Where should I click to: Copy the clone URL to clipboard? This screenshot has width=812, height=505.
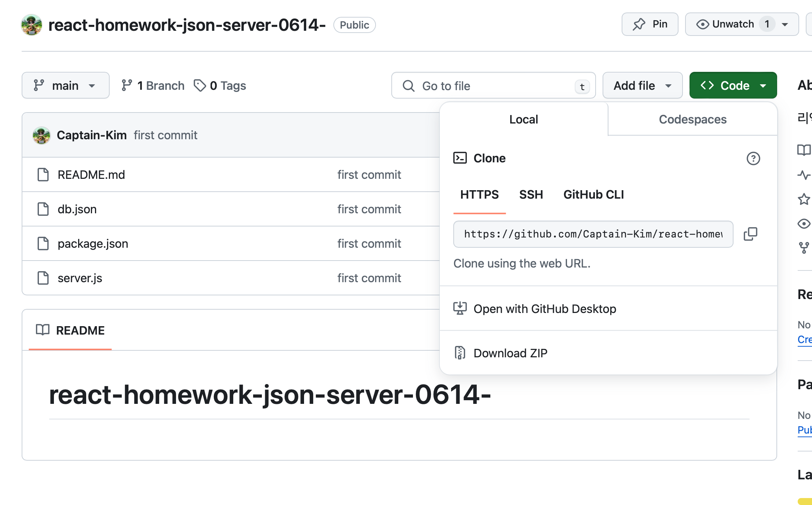pos(750,234)
